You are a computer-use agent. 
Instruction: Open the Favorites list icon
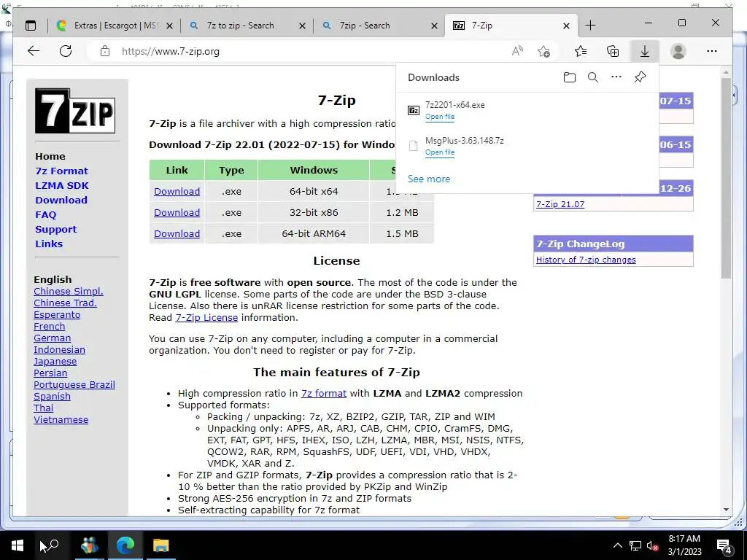pos(581,51)
